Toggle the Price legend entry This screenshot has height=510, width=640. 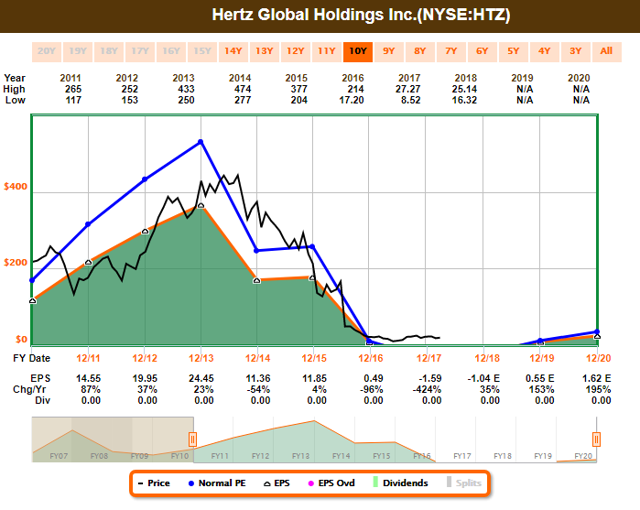(154, 483)
